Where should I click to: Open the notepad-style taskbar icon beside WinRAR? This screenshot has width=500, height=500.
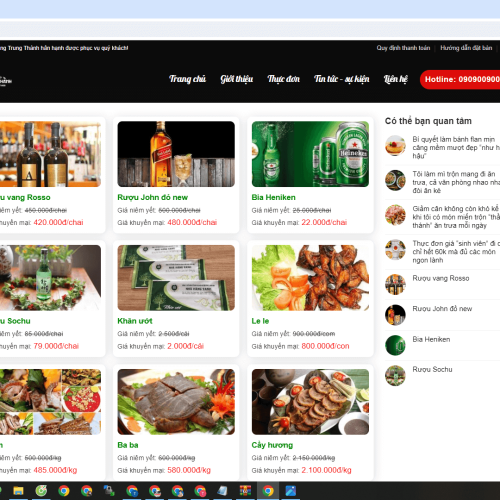222,491
